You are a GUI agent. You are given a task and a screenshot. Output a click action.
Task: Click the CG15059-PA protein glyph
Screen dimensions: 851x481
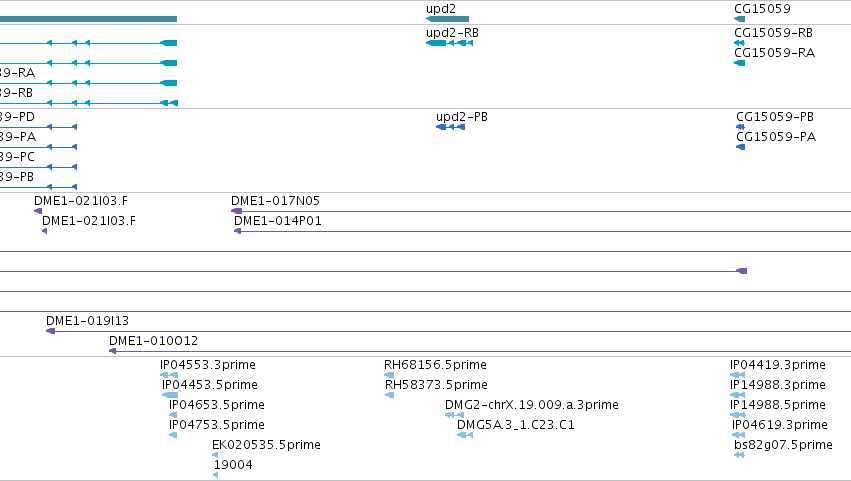coord(740,147)
